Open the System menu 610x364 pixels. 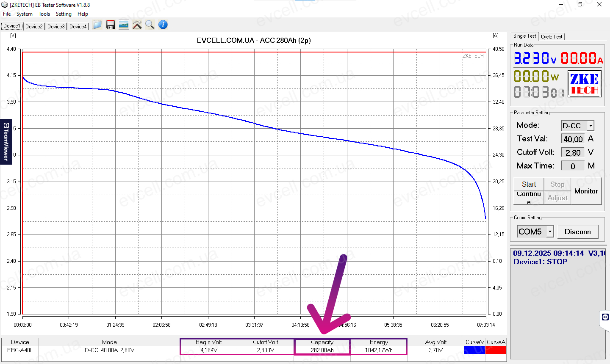[x=24, y=14]
